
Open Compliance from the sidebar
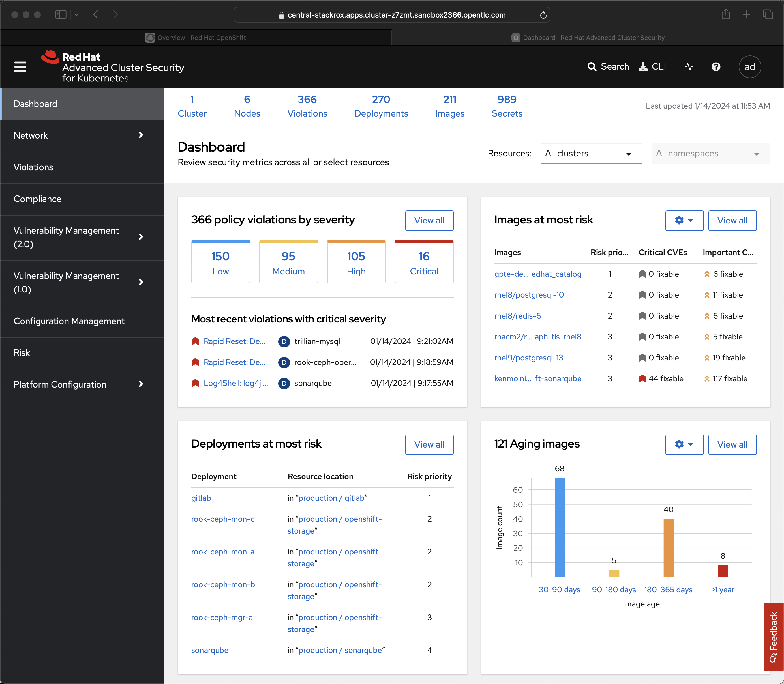click(37, 199)
